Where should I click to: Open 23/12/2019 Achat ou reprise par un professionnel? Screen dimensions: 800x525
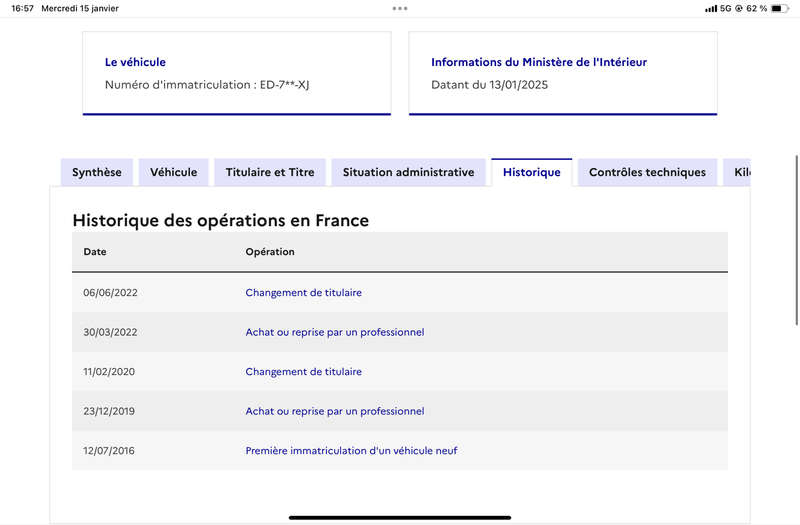335,411
